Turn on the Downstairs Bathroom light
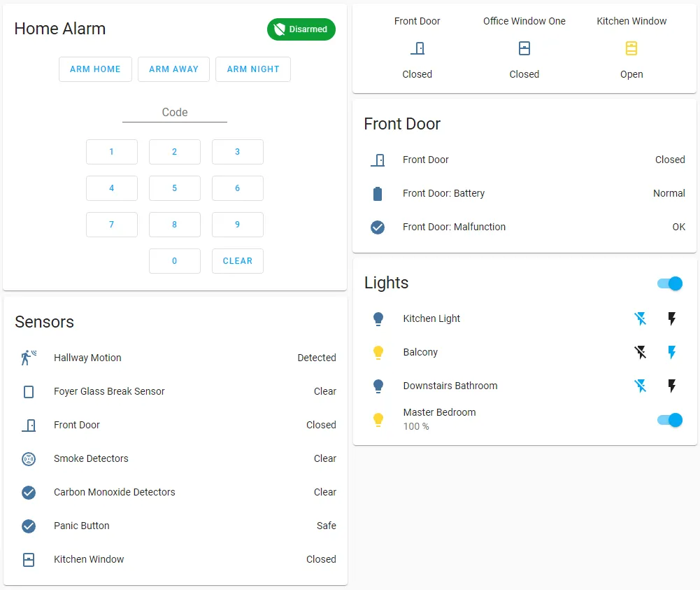 click(672, 386)
